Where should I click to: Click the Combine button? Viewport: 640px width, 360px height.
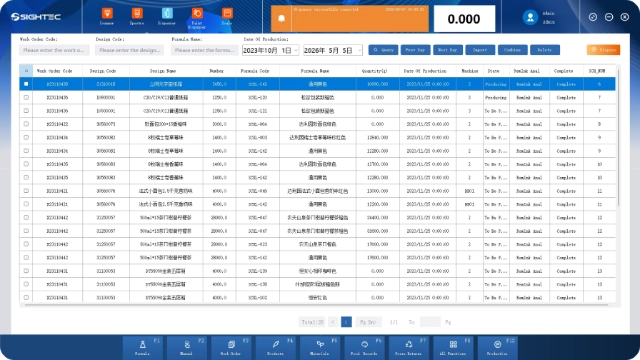[x=513, y=50]
